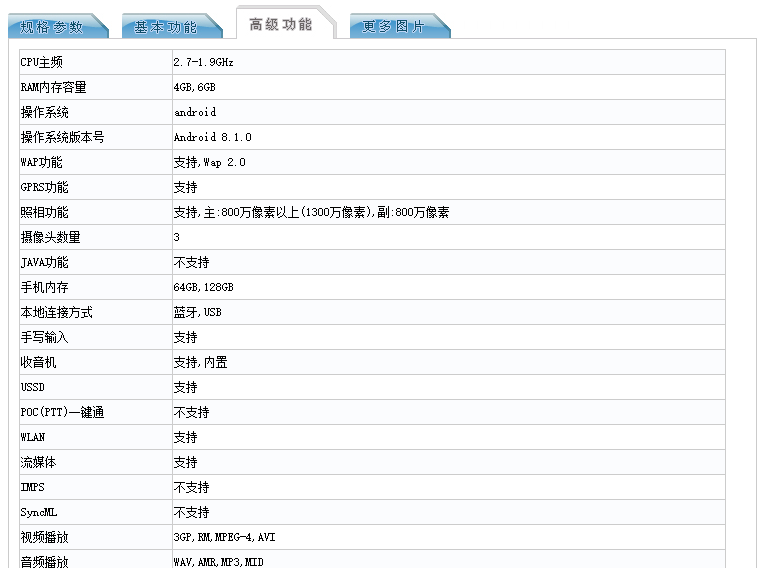Click the value 4GB,6GB
The width and height of the screenshot is (764, 568).
(194, 87)
